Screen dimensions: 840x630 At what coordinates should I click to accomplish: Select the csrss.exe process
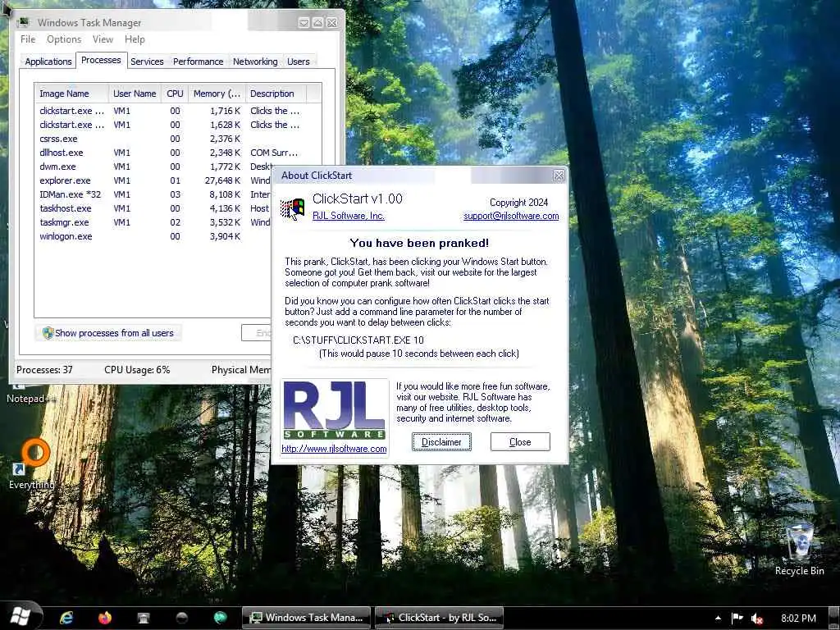pyautogui.click(x=169, y=139)
